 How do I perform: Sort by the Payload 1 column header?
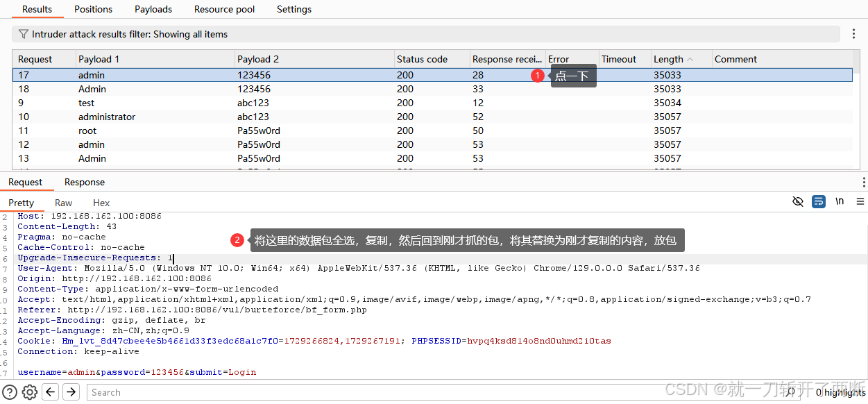pyautogui.click(x=154, y=59)
